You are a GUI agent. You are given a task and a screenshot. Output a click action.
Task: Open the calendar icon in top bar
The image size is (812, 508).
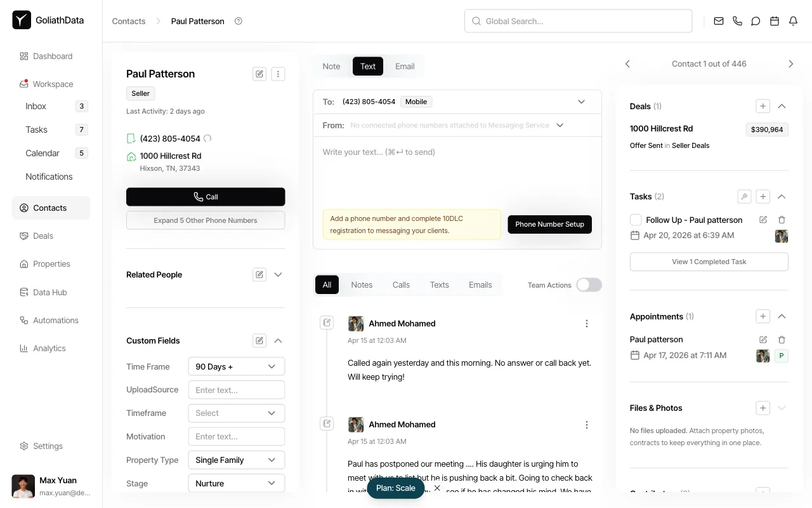point(774,21)
